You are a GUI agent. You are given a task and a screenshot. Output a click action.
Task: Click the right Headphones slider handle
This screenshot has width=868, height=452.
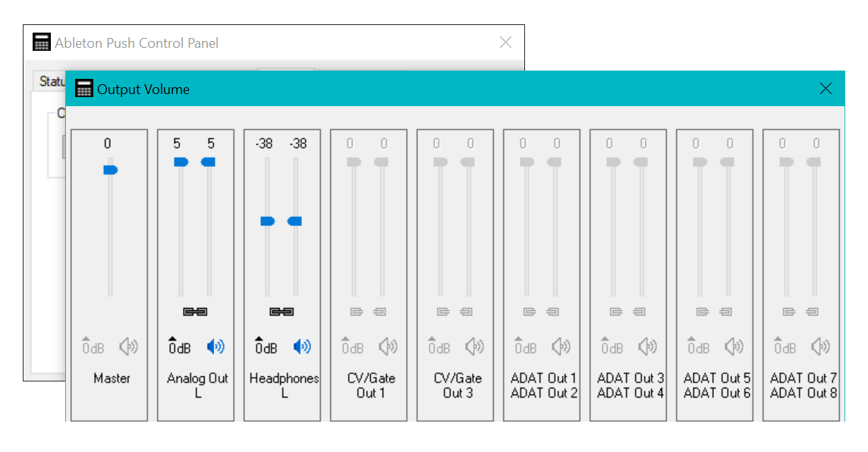(295, 221)
